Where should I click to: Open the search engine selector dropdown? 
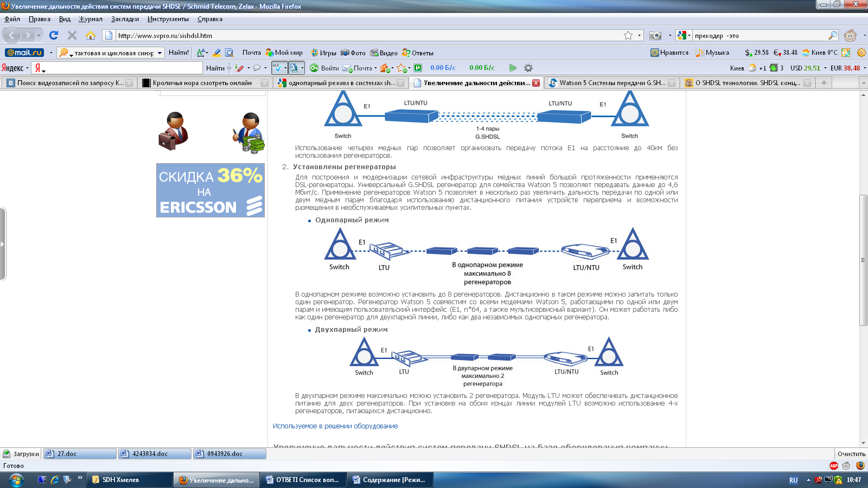tap(684, 35)
